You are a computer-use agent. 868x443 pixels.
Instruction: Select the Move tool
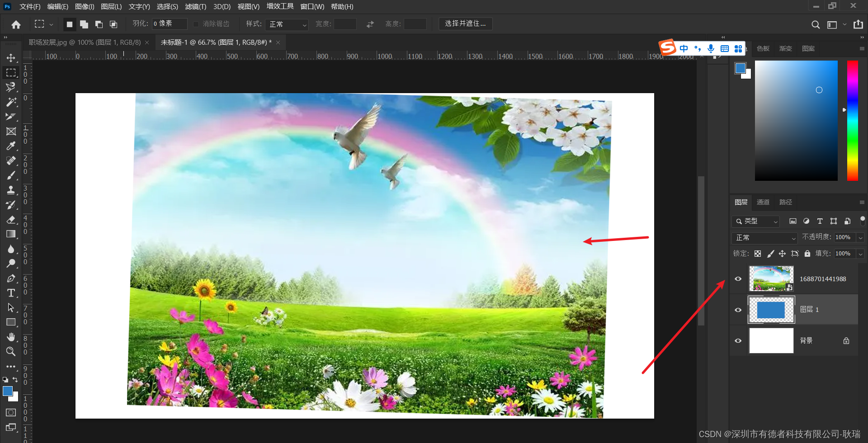click(x=11, y=58)
